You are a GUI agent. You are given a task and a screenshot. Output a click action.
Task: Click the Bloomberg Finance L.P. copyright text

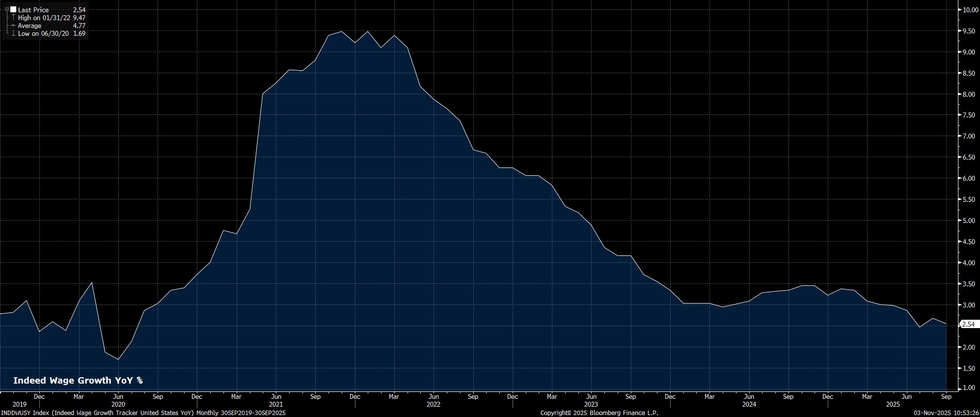point(599,413)
